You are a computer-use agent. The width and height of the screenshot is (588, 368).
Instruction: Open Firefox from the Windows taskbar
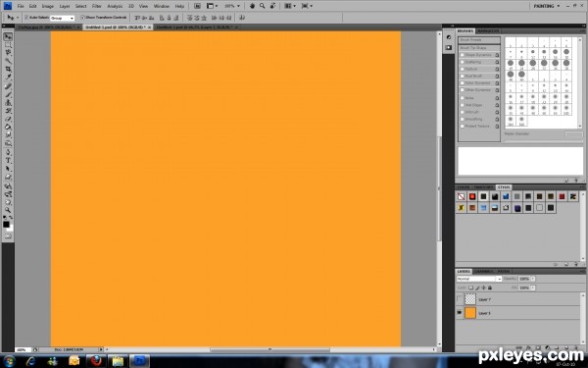96,361
